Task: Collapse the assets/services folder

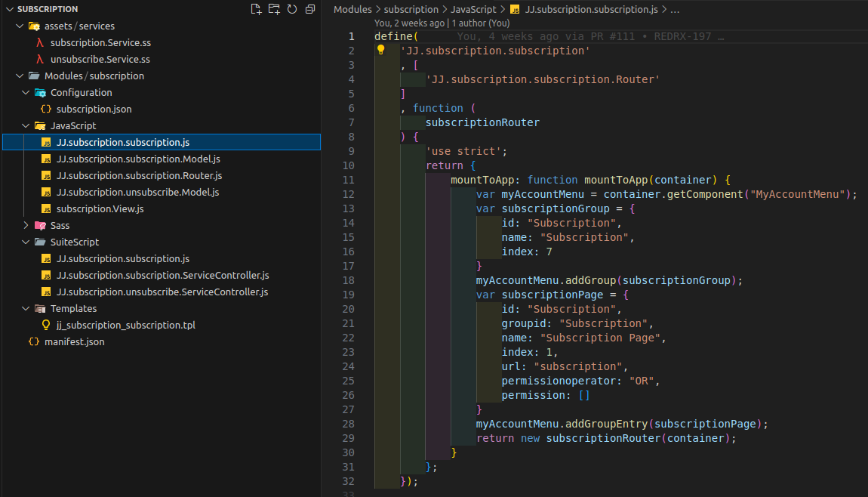Action: pos(79,26)
